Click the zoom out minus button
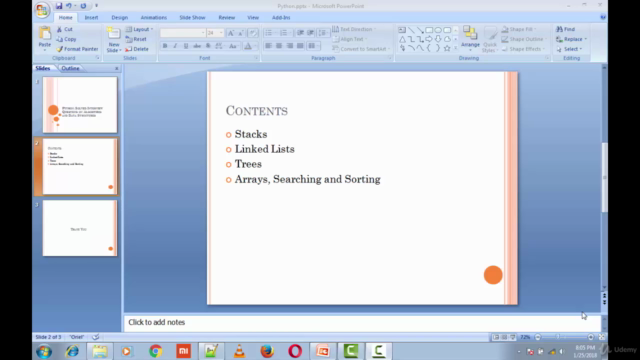This screenshot has height=360, width=640. pos(538,337)
